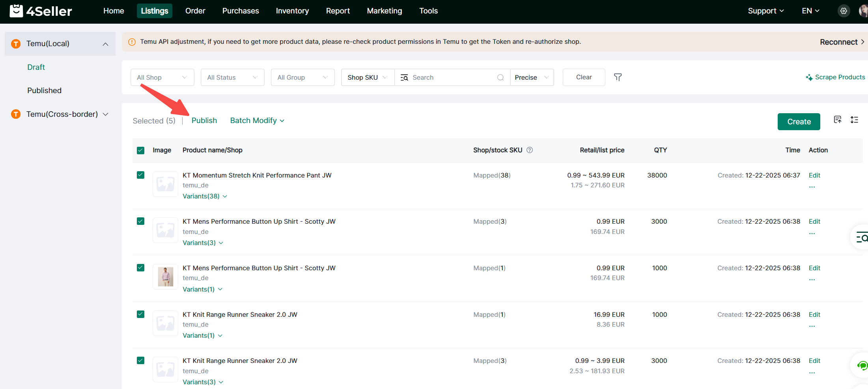Click the search magnifier icon
The height and width of the screenshot is (389, 868).
click(x=500, y=77)
